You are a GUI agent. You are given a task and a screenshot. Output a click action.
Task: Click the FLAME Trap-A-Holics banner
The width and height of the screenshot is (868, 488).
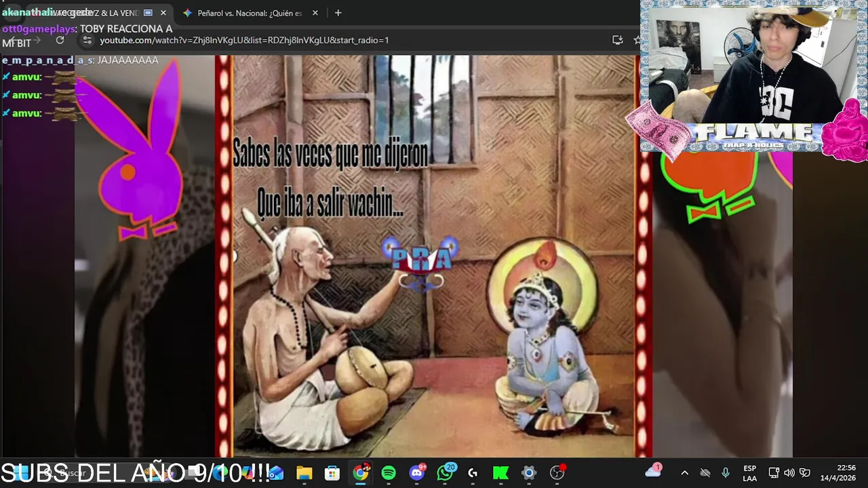pos(754,136)
